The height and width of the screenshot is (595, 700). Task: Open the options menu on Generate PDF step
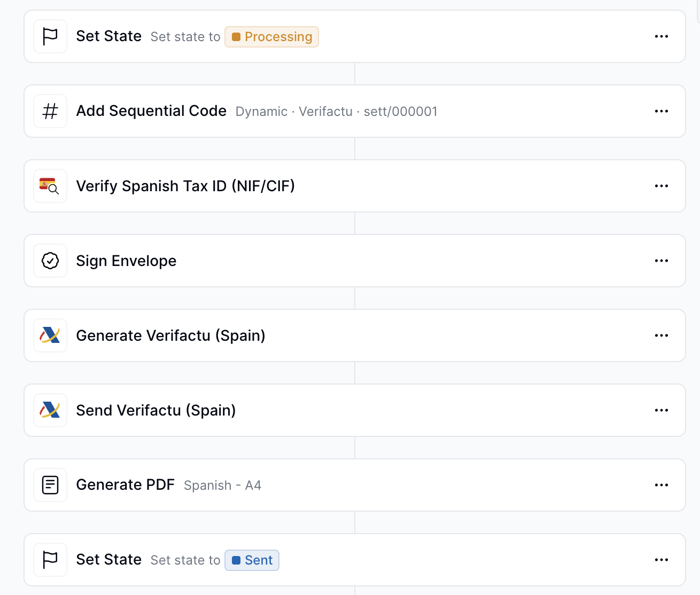pos(662,485)
